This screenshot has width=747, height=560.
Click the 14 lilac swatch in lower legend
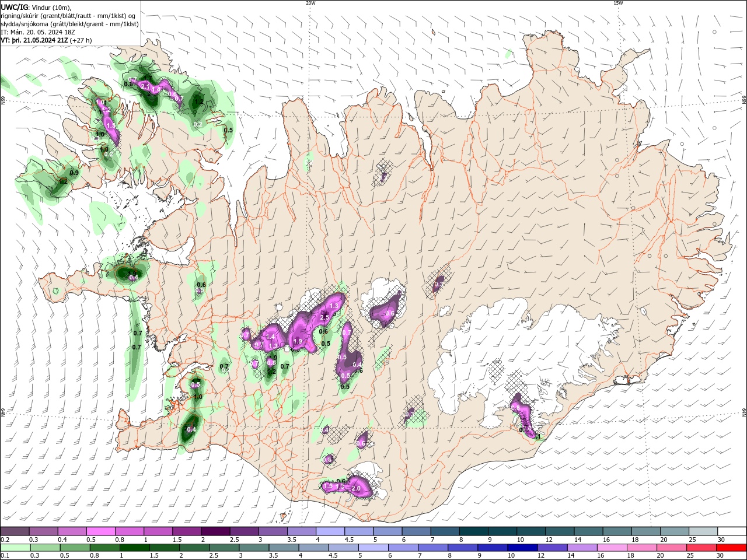pos(582,548)
